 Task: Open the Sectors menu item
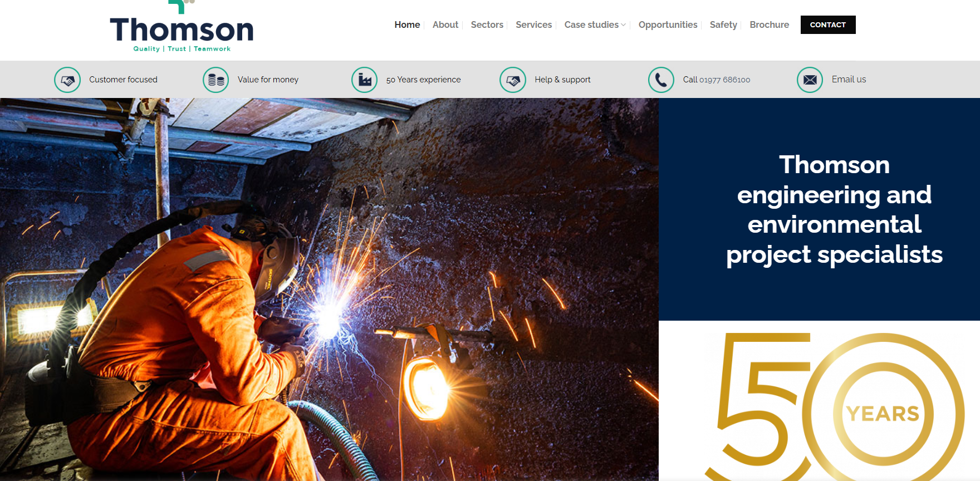[x=487, y=24]
